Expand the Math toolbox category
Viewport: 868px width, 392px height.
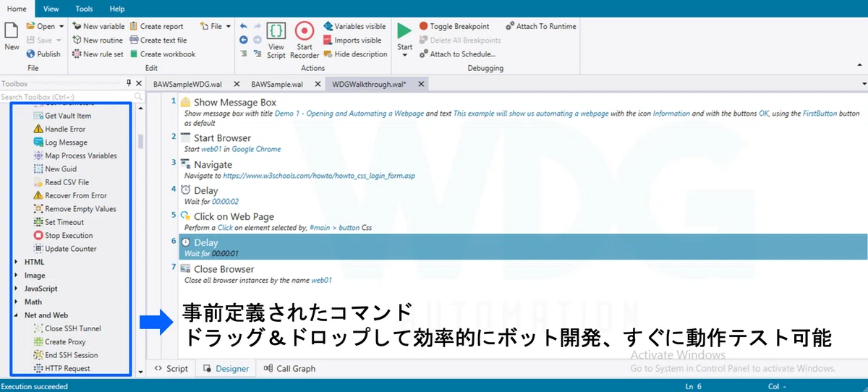[x=17, y=302]
